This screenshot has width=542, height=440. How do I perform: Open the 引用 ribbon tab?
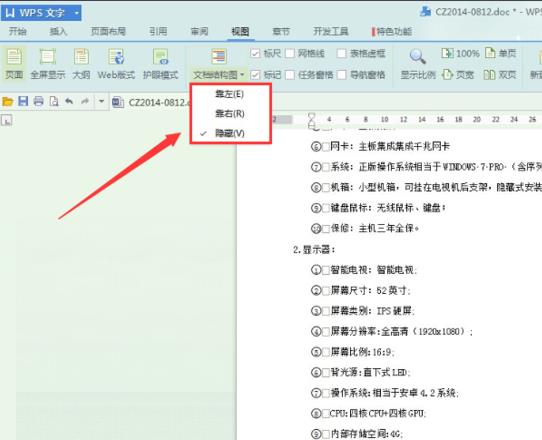[158, 31]
